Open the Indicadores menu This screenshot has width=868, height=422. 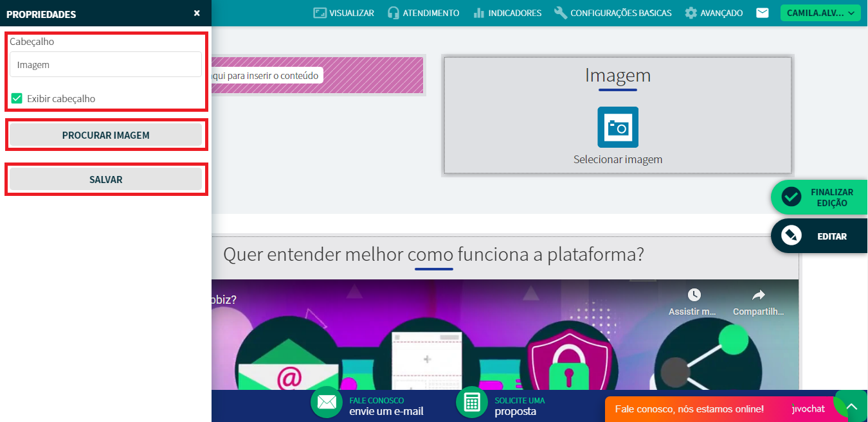click(507, 13)
